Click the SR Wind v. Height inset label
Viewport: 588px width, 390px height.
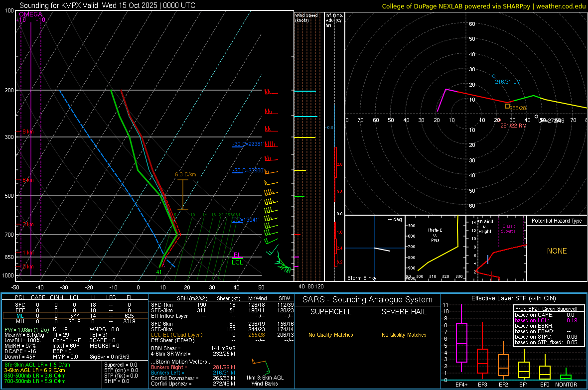tap(484, 227)
